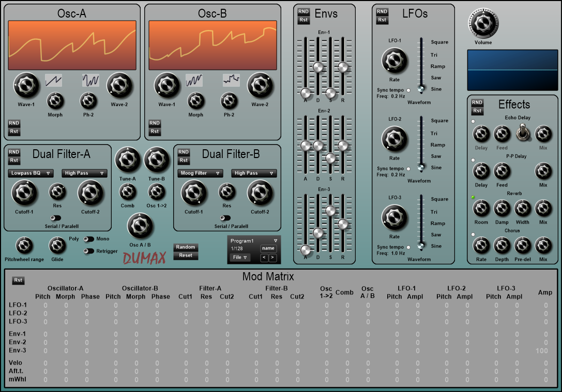Open the Moog Filter type dropdown
562x392 pixels.
pos(201,173)
